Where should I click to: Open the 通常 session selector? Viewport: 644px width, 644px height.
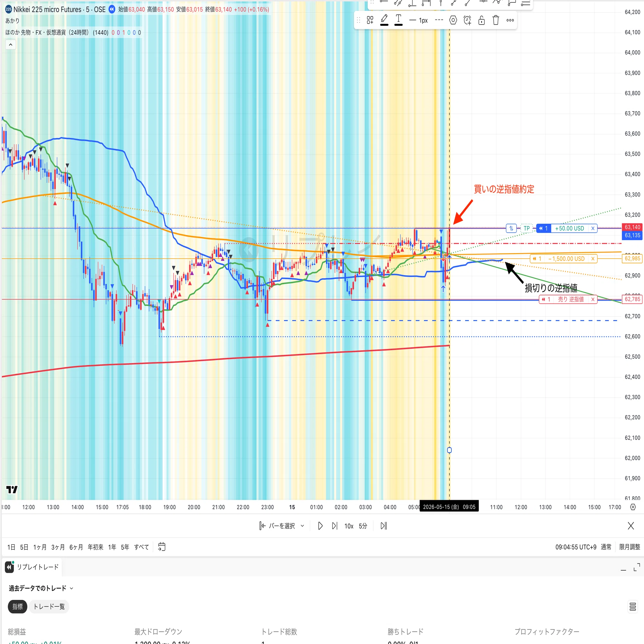606,547
